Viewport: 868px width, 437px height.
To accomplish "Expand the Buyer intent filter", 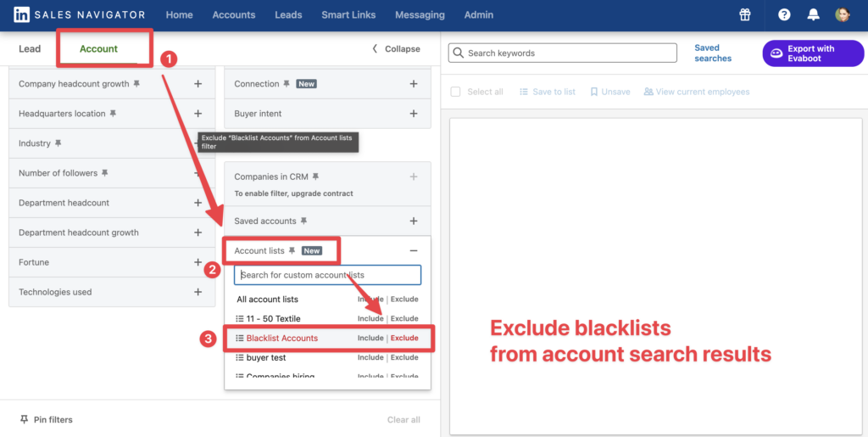I will tap(414, 114).
